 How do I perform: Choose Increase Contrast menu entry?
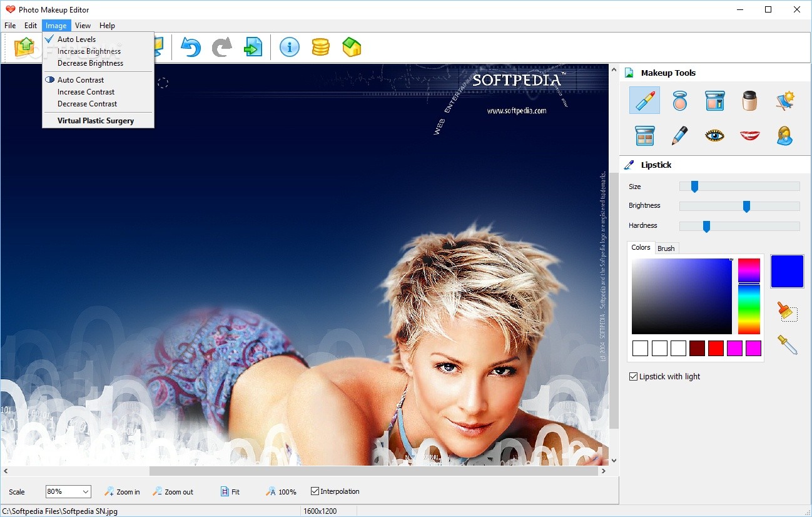point(98,92)
